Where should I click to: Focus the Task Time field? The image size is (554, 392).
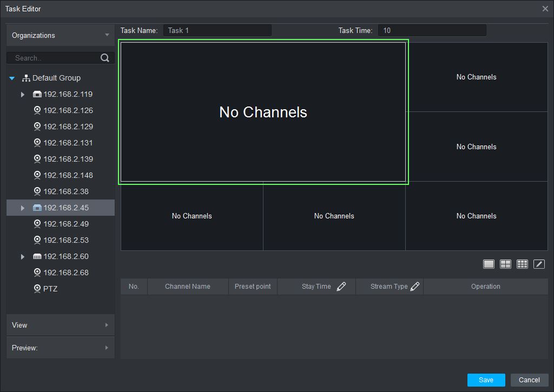(x=431, y=31)
